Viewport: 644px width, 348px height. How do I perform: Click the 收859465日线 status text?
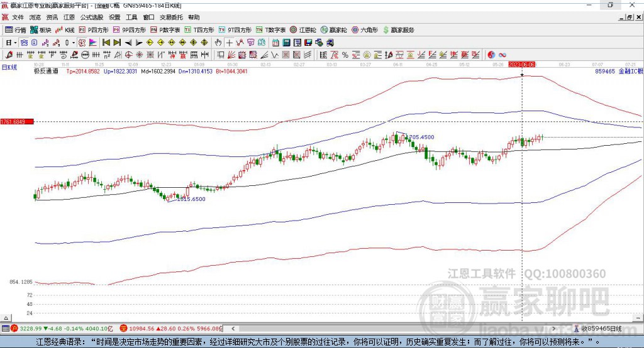pyautogui.click(x=601, y=329)
